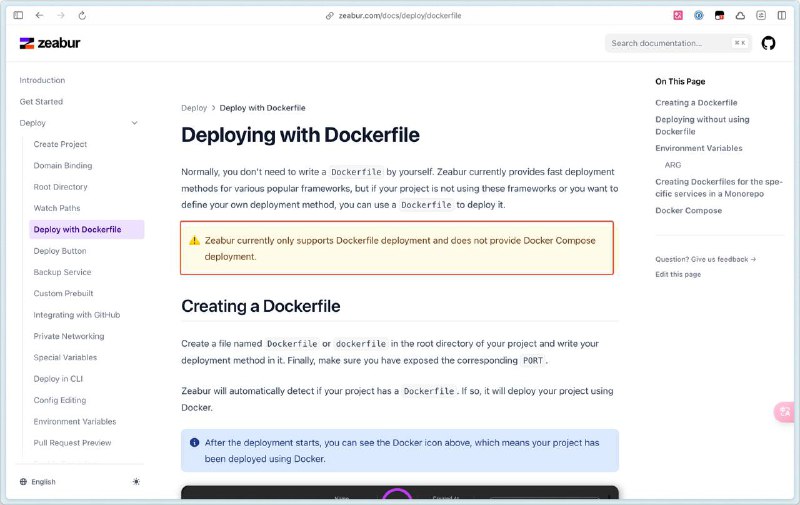
Task: Open Deploy in CLI sidebar page
Action: (58, 379)
